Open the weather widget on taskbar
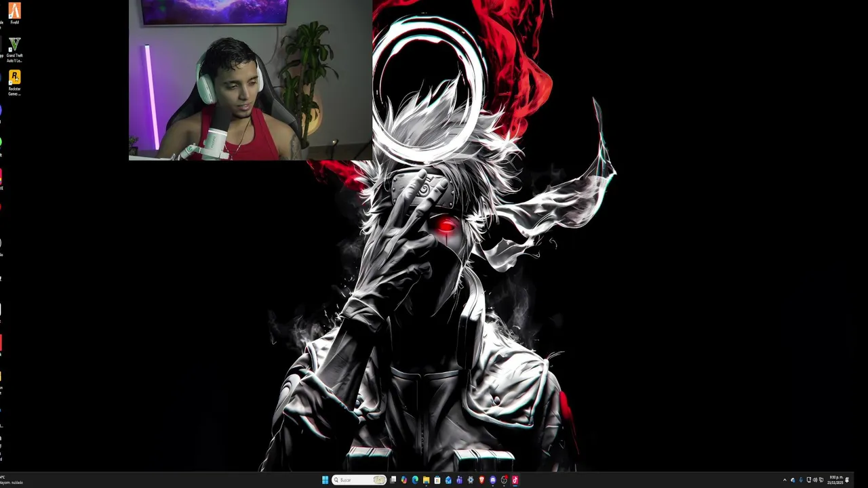868x488 pixels. pyautogui.click(x=12, y=480)
